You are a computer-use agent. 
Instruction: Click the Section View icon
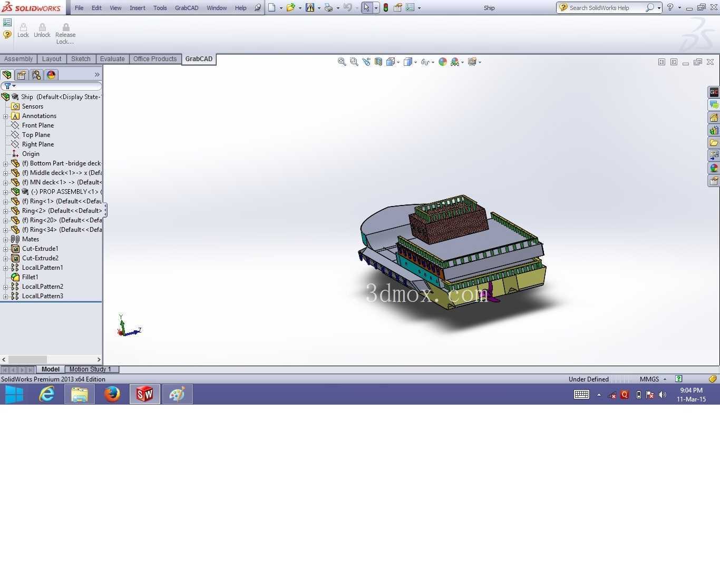click(x=378, y=62)
